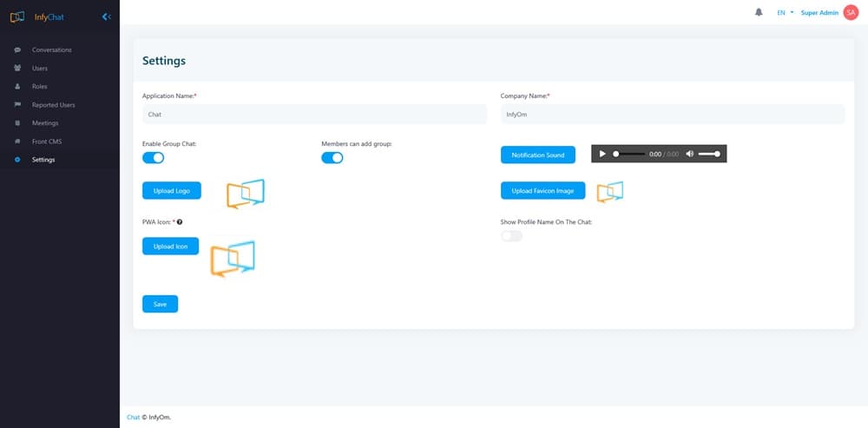Click the Application Name input field
This screenshot has width=868, height=428.
[314, 114]
